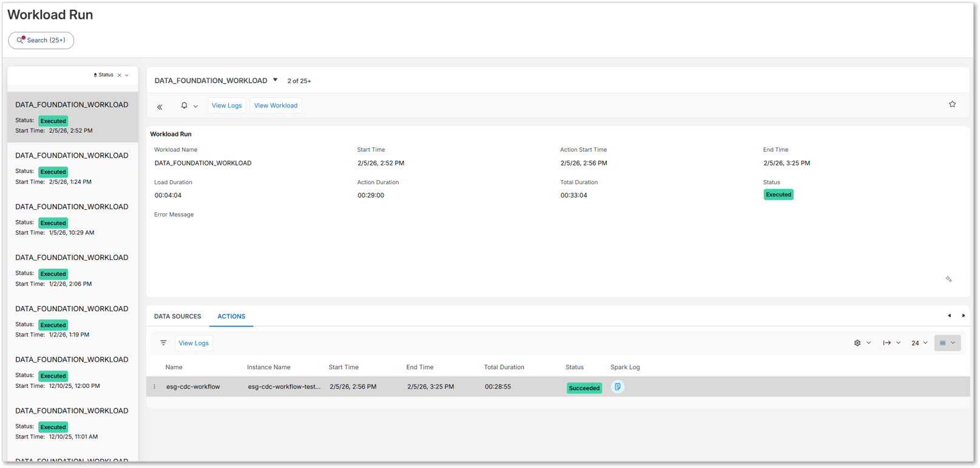Open the row menu dots for esg-cdc-workflow

154,387
